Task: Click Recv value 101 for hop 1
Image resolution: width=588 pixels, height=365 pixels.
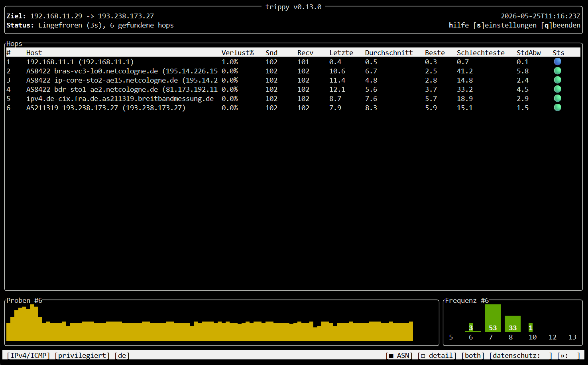Action: click(303, 62)
